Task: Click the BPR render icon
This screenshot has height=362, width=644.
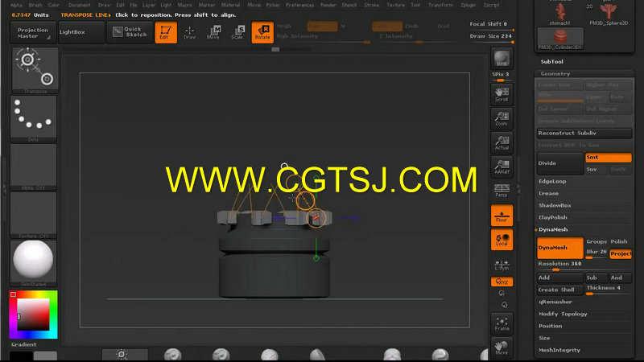Action: click(502, 58)
